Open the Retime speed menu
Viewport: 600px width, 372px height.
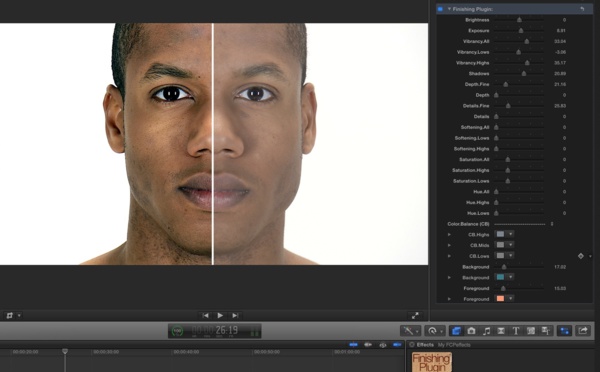pyautogui.click(x=435, y=331)
